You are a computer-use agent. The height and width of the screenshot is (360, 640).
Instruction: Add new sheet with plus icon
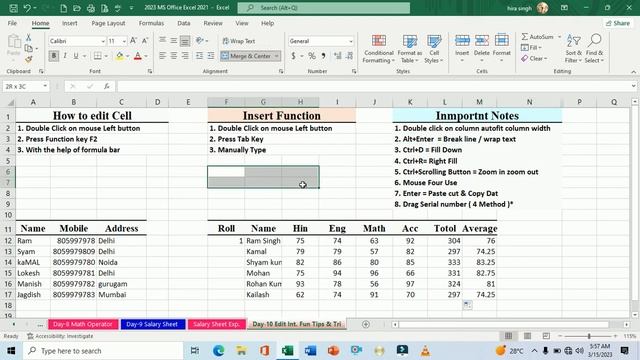366,324
